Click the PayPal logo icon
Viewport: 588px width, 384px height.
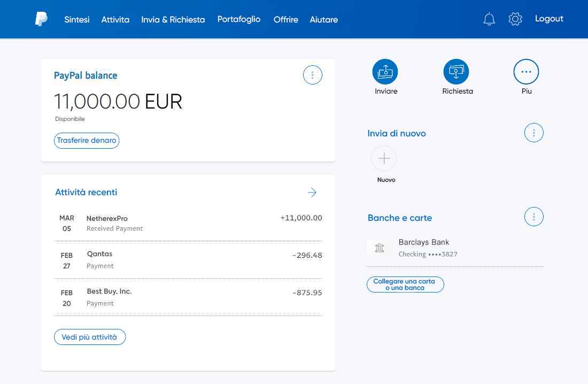pos(41,19)
